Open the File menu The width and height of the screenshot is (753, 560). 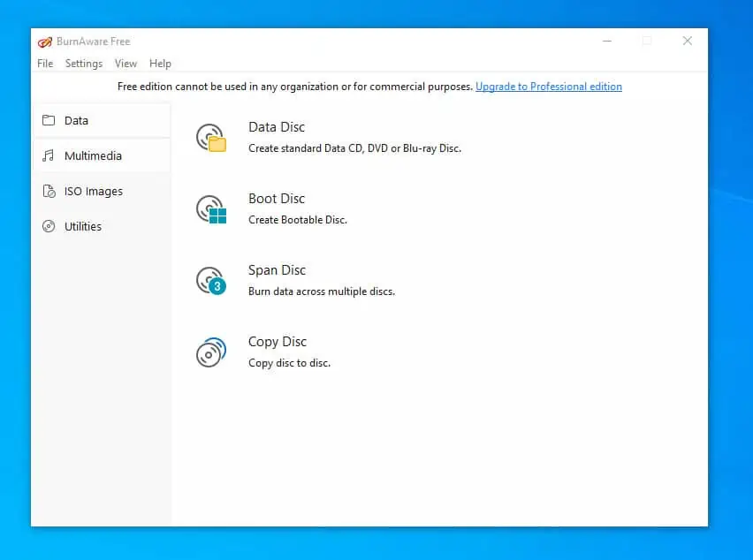tap(45, 64)
